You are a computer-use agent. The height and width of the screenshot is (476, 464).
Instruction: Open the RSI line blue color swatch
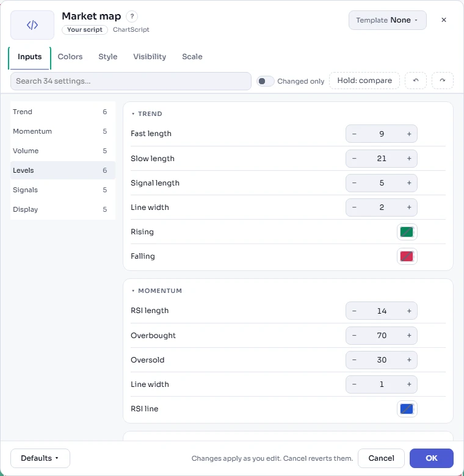pyautogui.click(x=407, y=409)
